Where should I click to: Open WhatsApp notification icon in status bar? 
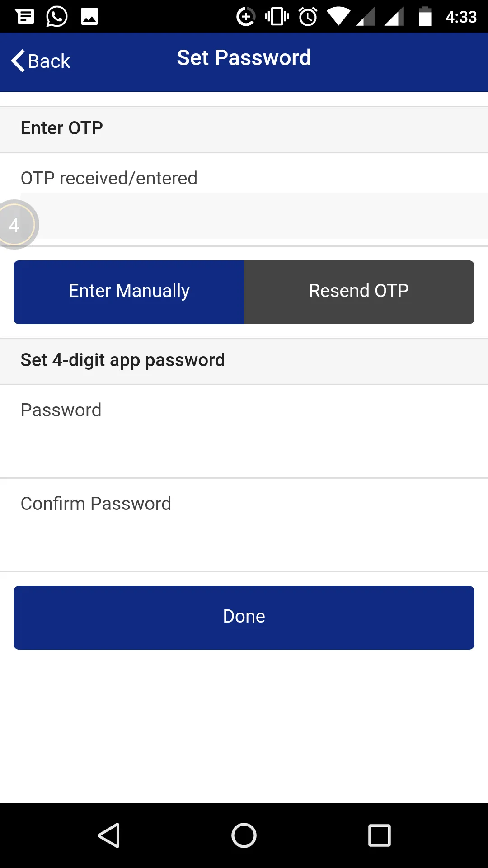point(57,17)
